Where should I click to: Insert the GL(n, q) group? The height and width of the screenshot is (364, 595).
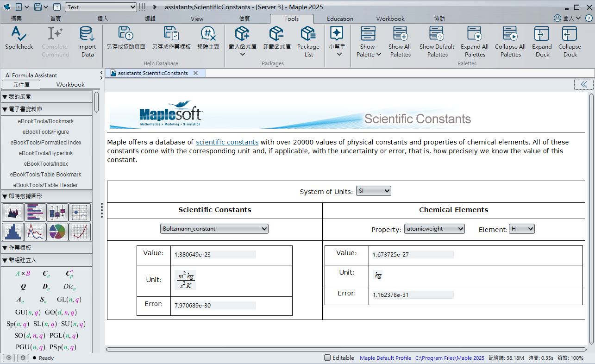[x=69, y=300]
